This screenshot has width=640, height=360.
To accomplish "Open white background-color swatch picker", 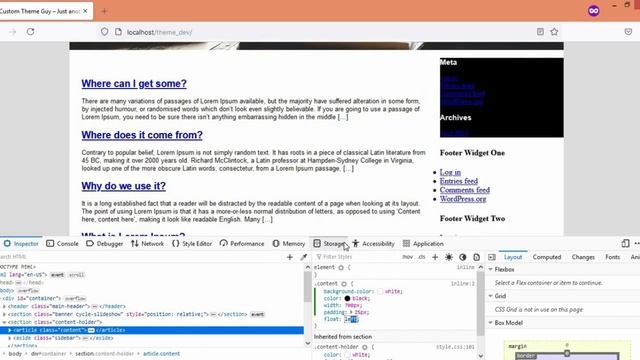I will point(380,291).
